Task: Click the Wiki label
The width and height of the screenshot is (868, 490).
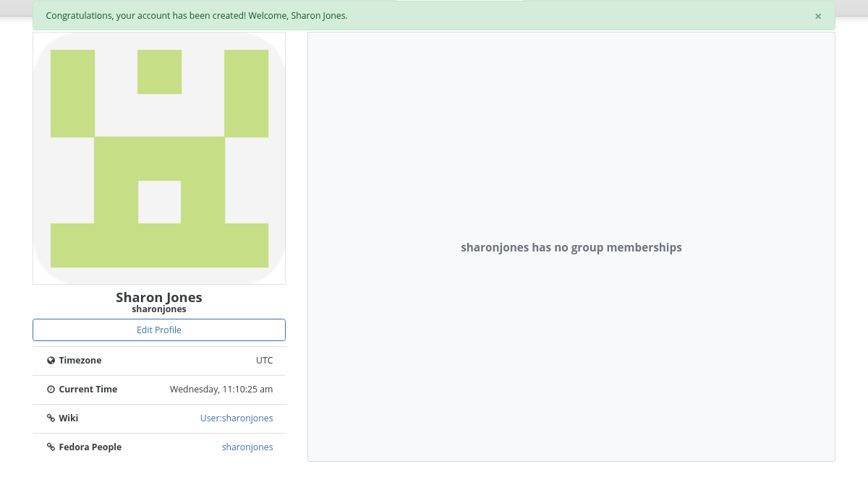Action: (69, 418)
